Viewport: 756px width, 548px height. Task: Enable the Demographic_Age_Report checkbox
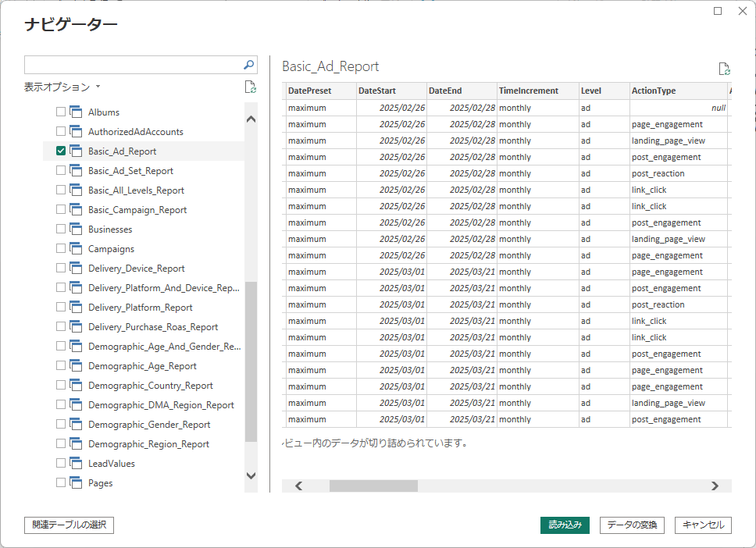click(61, 365)
